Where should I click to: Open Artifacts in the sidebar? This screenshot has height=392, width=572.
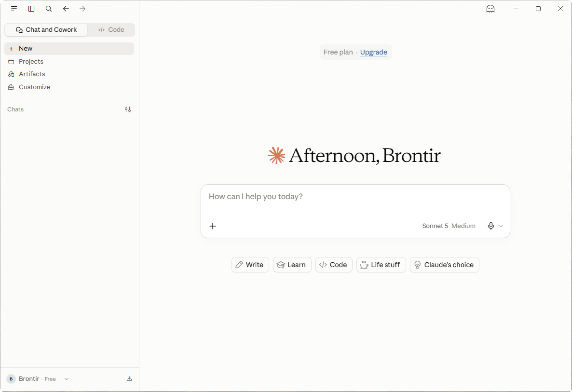point(69,74)
